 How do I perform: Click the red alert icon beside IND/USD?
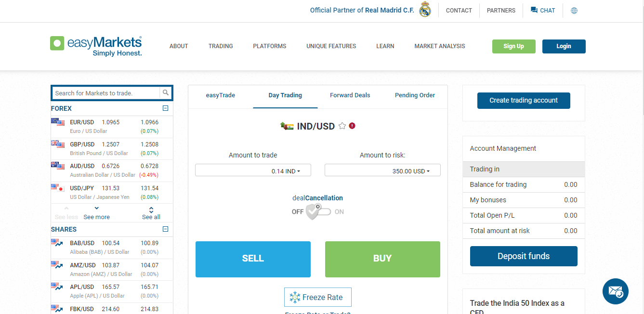[x=352, y=125]
